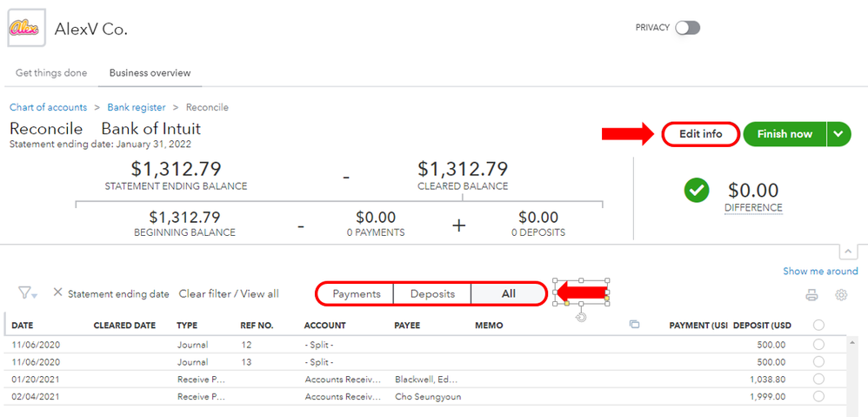Click the 0 DEPOSITS label

point(538,232)
